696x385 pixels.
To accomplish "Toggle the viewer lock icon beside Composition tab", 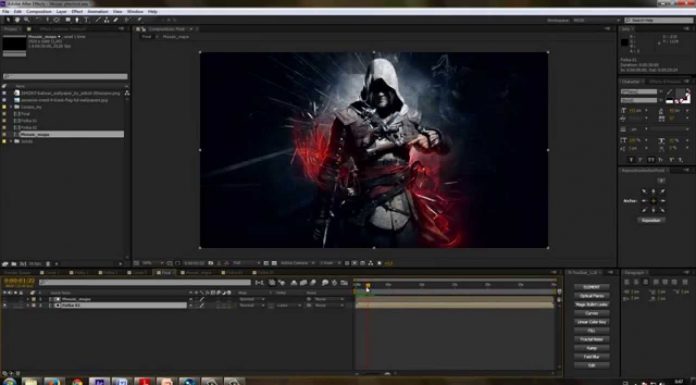I will (x=144, y=29).
